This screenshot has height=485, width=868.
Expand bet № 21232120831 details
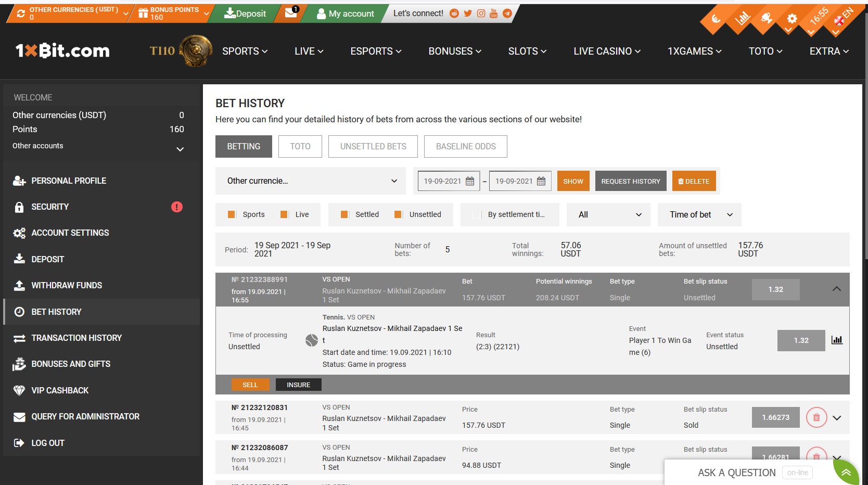tap(837, 418)
